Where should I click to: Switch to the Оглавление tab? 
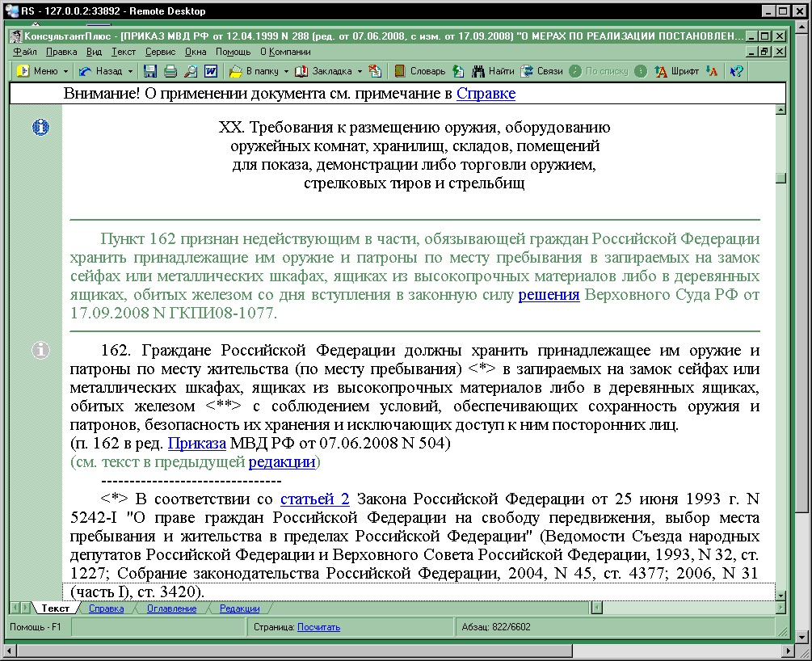171,609
